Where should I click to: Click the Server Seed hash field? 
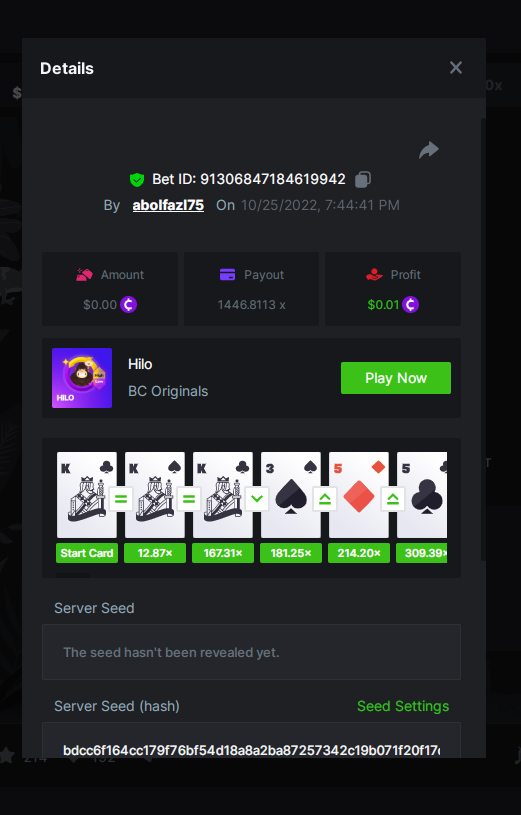251,740
